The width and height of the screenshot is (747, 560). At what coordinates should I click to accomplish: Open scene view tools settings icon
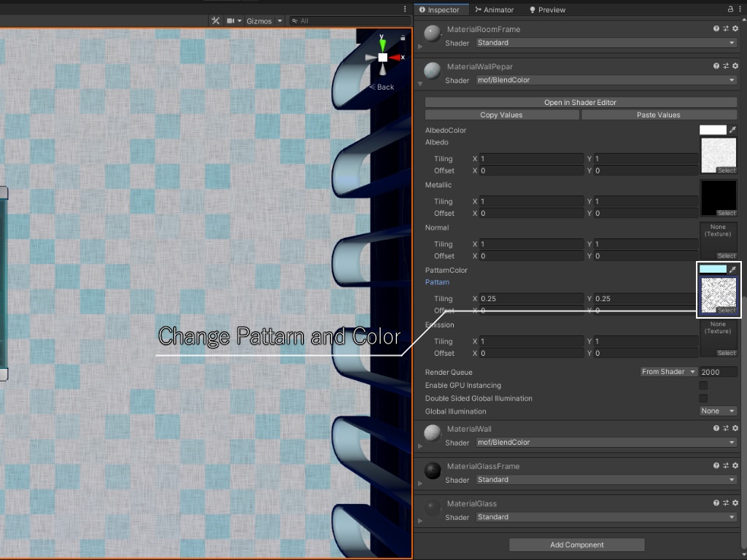pos(216,21)
